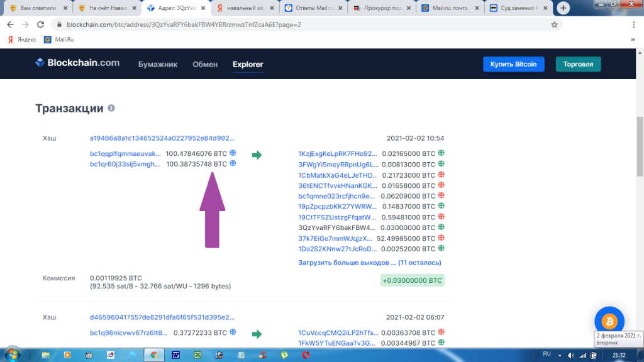This screenshot has height=362, width=644.
Task: Click the Blockchain.com logo
Action: pyautogui.click(x=77, y=63)
